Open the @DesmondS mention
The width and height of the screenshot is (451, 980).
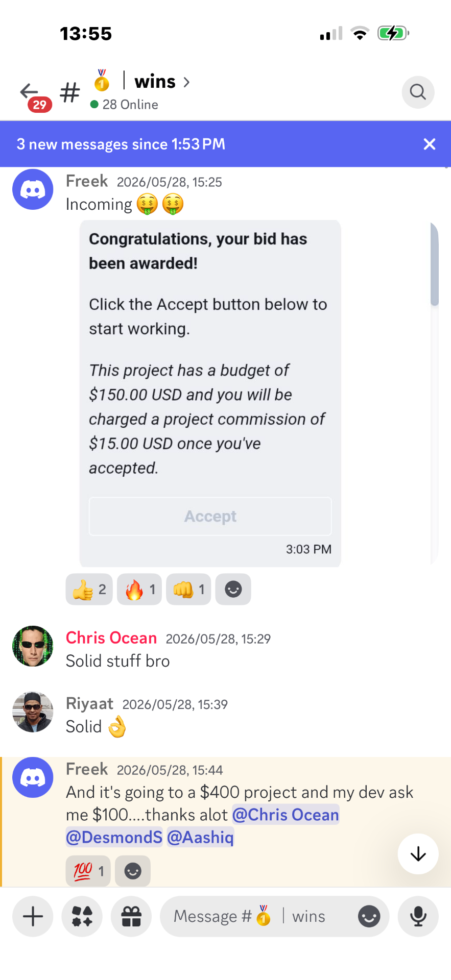pos(114,837)
